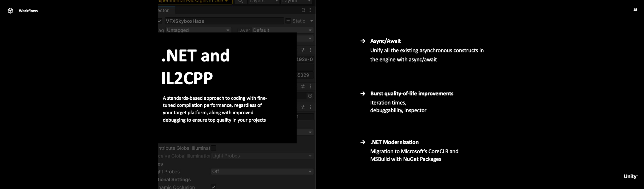The width and height of the screenshot is (644, 189).
Task: Expand the Static flags dropdown arrow
Action: (311, 21)
